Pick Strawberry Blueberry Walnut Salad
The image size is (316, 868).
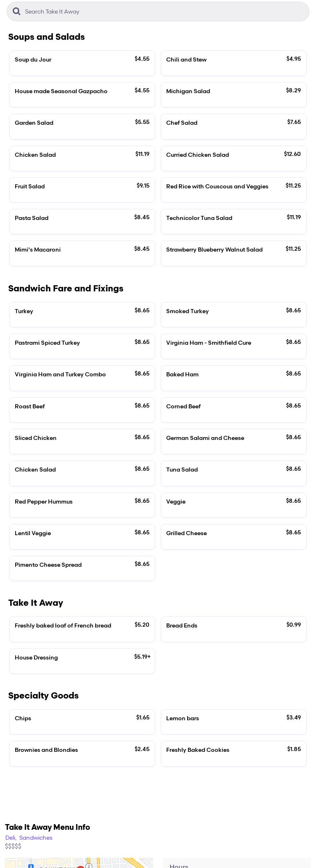(234, 253)
